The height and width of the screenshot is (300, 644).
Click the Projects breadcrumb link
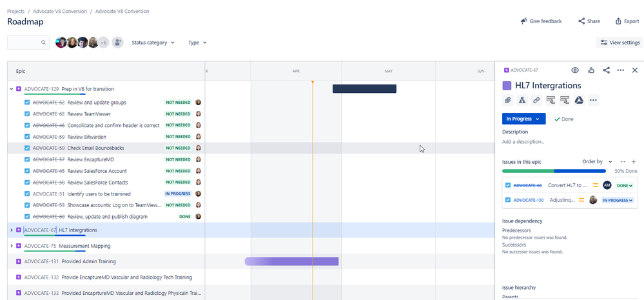pyautogui.click(x=15, y=12)
